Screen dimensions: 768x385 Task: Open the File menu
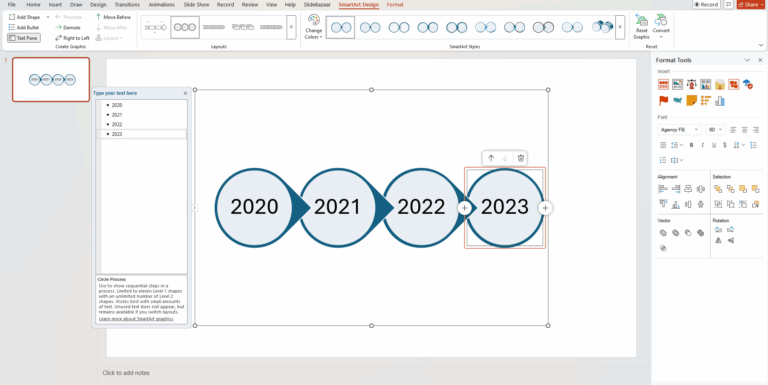pos(11,4)
